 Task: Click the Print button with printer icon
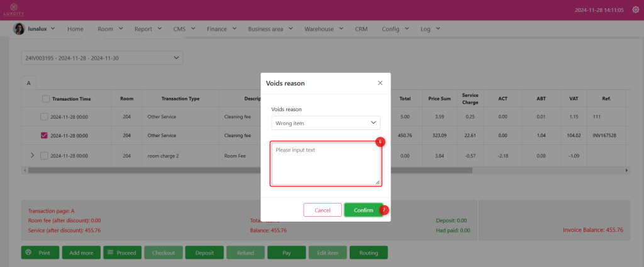click(40, 253)
